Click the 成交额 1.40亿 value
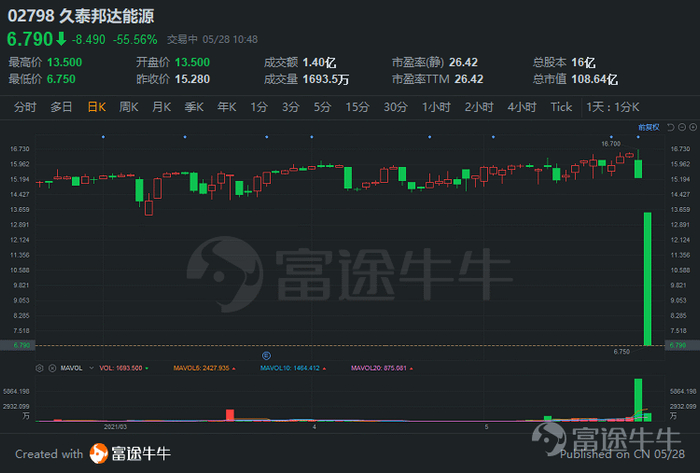 click(319, 62)
